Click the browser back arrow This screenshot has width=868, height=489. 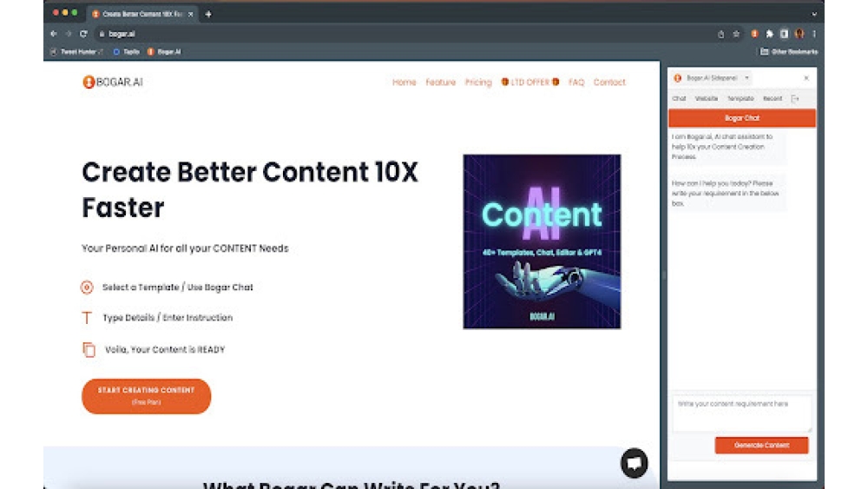[54, 34]
